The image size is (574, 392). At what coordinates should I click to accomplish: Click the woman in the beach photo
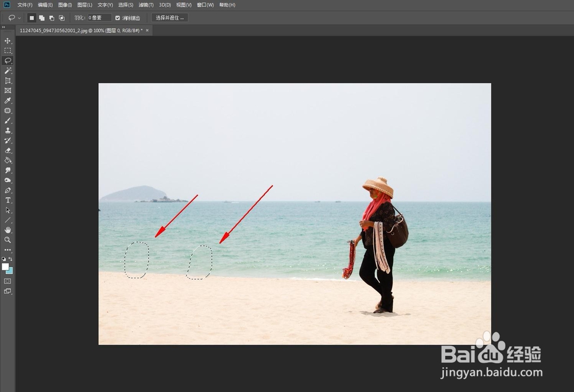click(377, 245)
